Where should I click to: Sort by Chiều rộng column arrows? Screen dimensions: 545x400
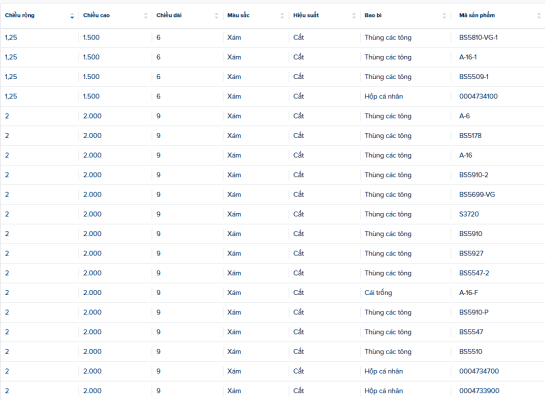tap(72, 16)
